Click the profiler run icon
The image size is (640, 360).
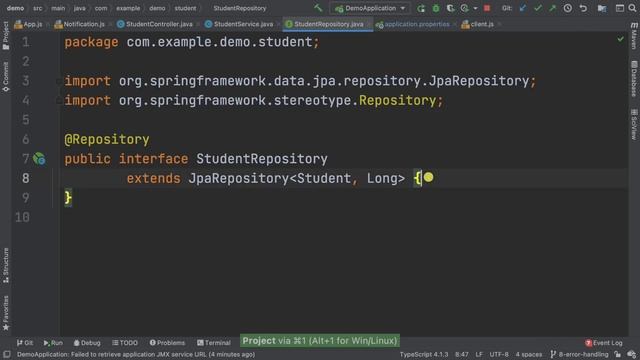(x=464, y=8)
